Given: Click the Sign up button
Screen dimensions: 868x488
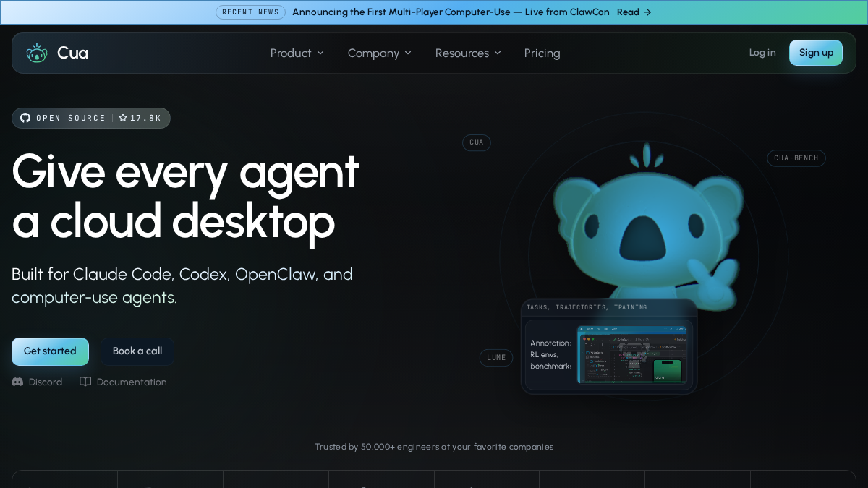Looking at the screenshot, I should click(816, 53).
